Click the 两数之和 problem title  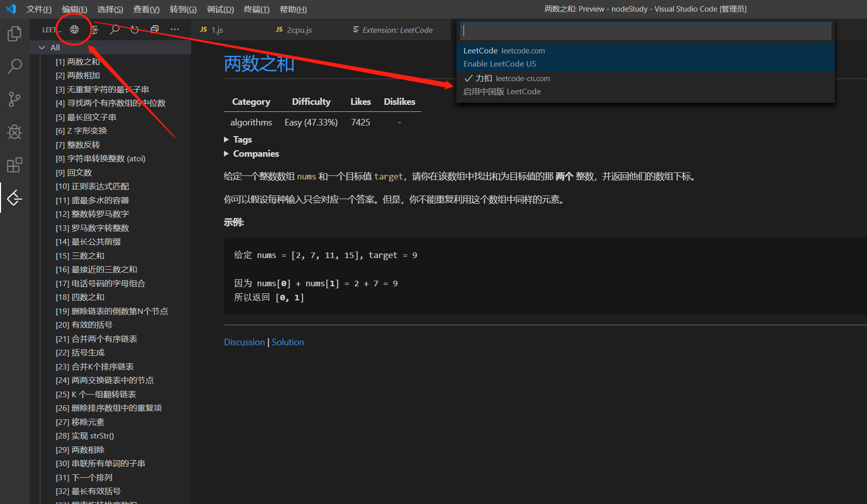pos(259,64)
